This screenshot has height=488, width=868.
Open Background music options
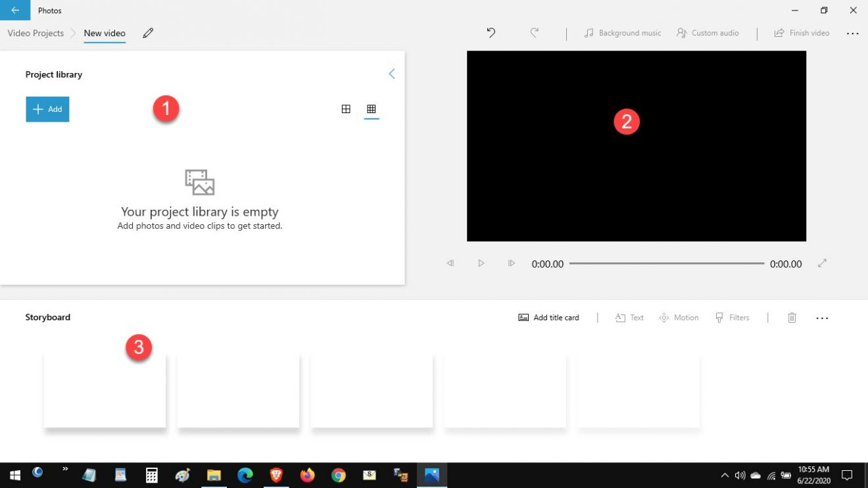pyautogui.click(x=623, y=33)
